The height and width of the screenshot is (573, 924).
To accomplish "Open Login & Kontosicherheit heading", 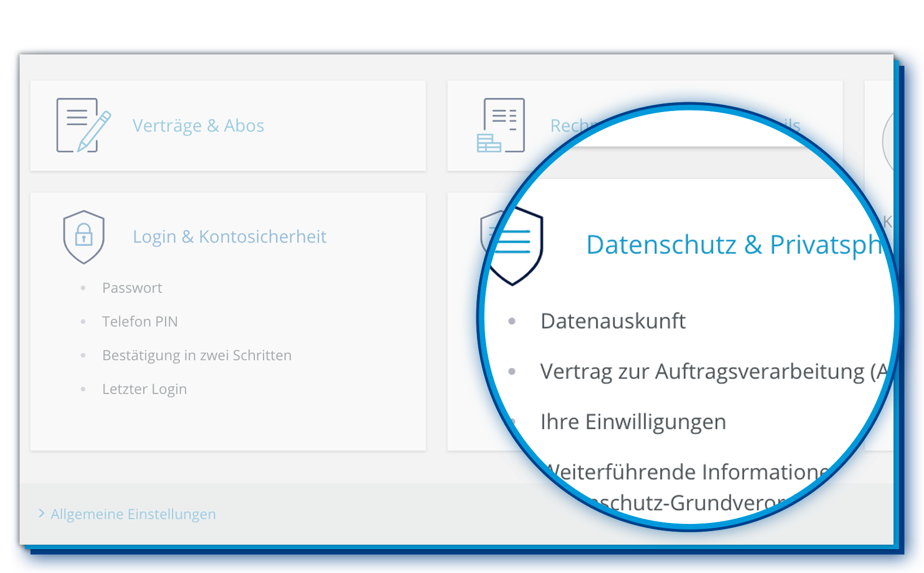I will [229, 237].
